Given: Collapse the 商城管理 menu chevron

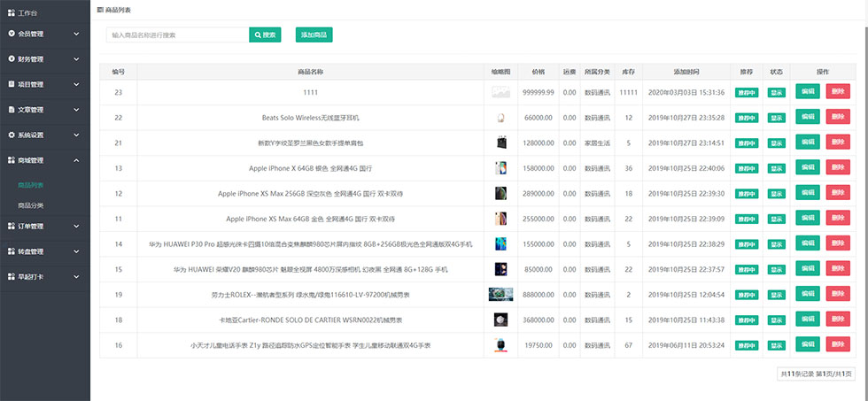Looking at the screenshot, I should click(x=76, y=160).
